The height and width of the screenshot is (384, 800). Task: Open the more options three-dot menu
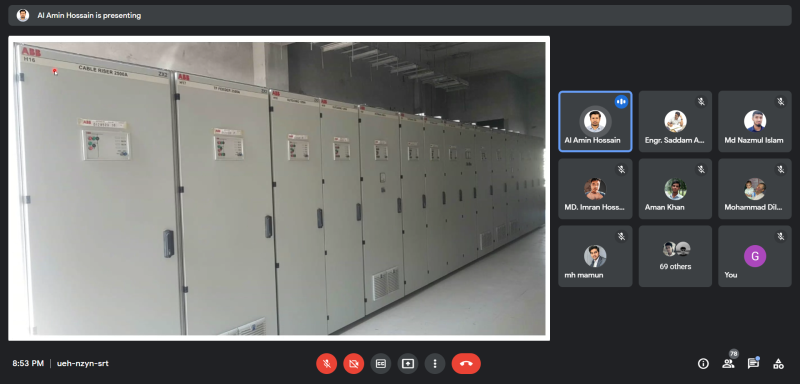[435, 364]
